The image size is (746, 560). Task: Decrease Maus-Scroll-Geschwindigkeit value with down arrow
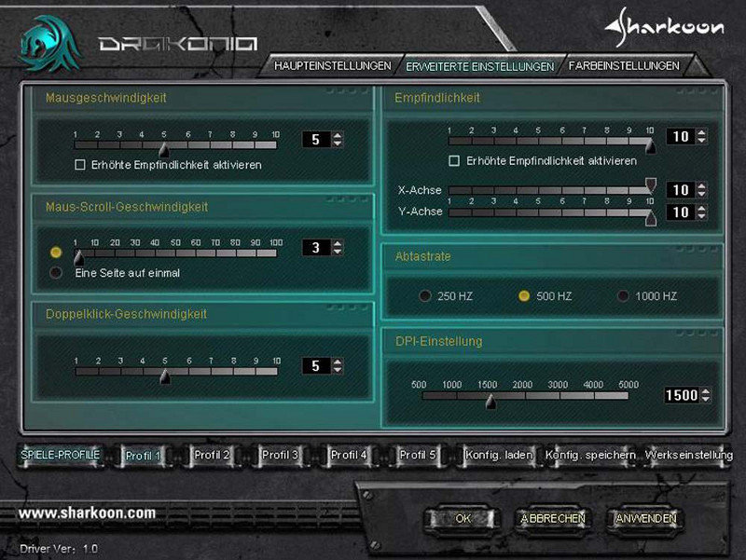pos(338,252)
